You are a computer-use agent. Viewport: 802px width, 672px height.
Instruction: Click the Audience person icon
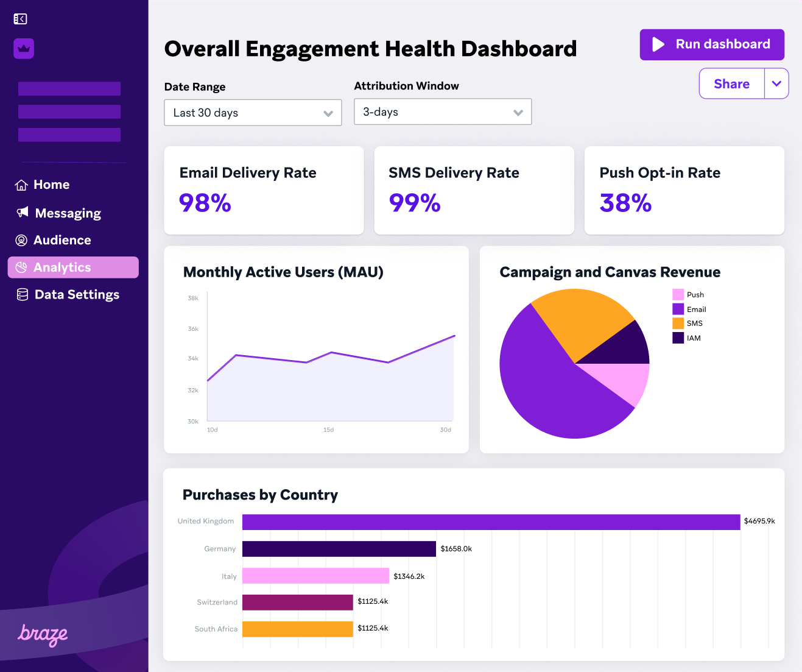[x=21, y=241]
